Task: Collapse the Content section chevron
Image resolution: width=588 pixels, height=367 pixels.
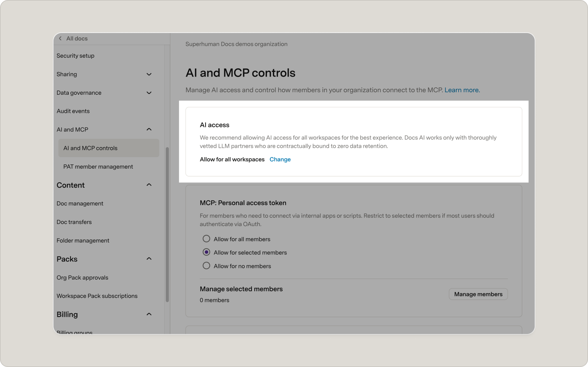Action: click(149, 185)
